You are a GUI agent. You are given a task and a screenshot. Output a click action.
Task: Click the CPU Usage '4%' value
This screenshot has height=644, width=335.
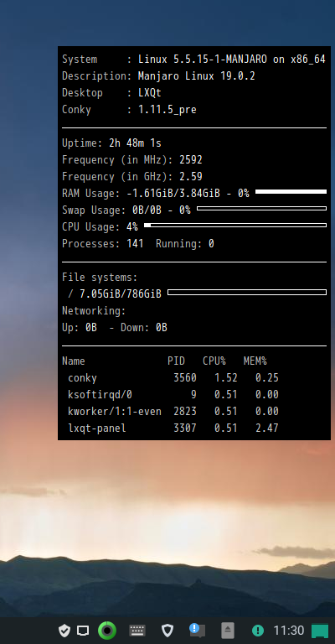point(132,227)
